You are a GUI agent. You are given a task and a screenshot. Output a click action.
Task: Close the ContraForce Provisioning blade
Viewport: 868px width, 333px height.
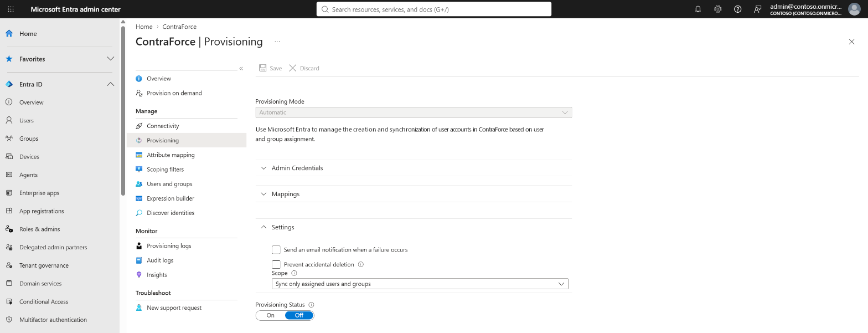click(x=851, y=42)
